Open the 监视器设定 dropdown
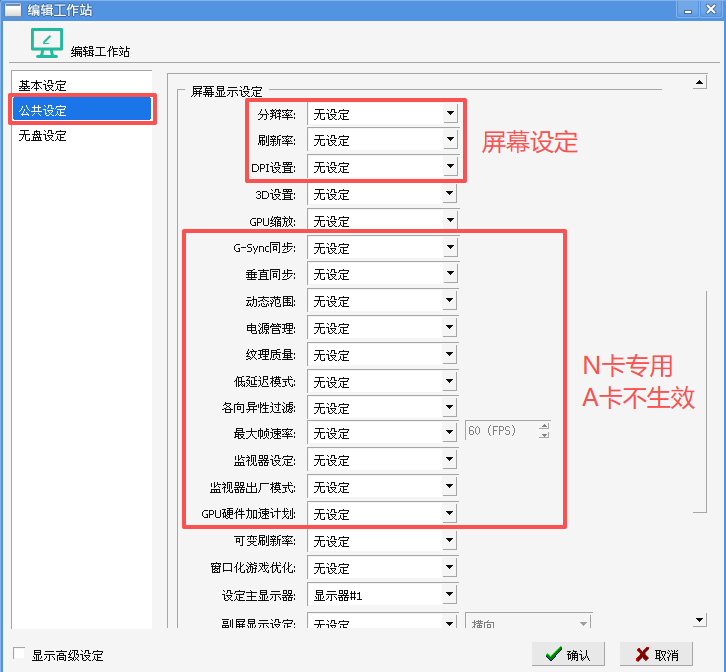Screen dimensions: 726x672 (382, 460)
